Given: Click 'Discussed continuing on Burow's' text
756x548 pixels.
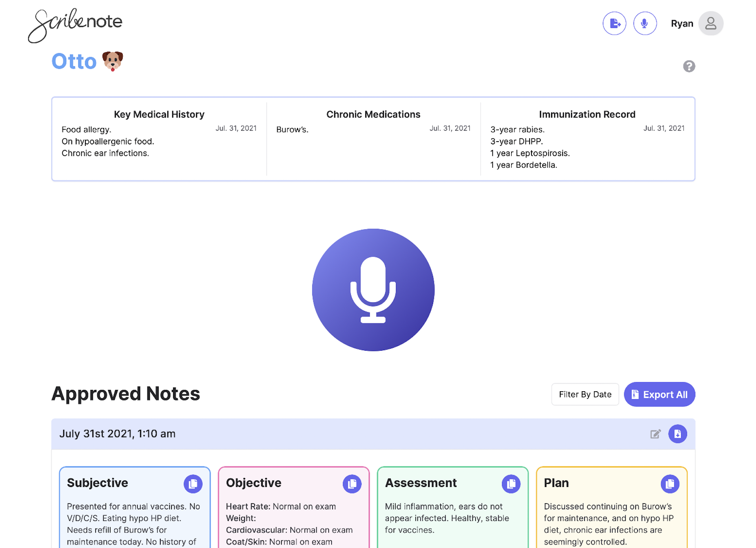Looking at the screenshot, I should [608, 507].
